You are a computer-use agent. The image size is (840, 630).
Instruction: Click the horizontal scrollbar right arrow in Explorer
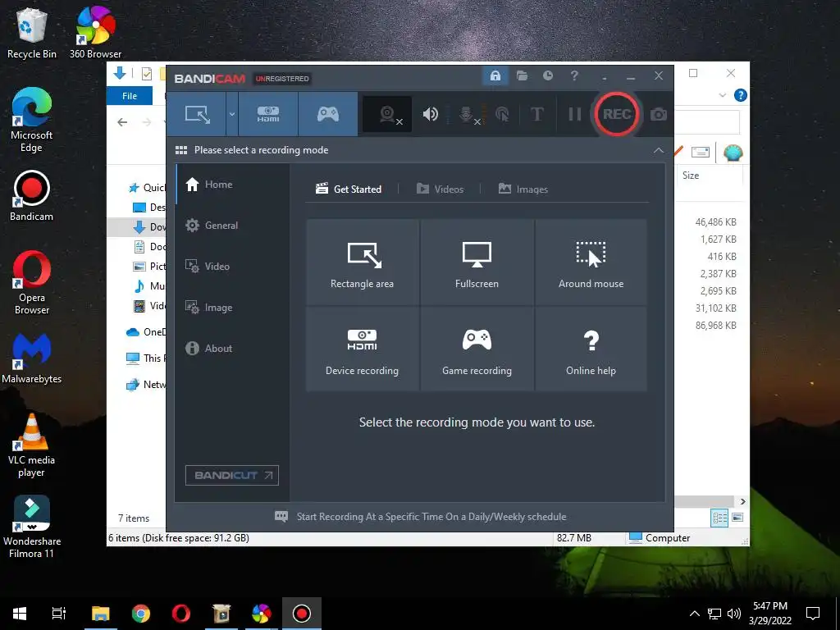pos(742,502)
